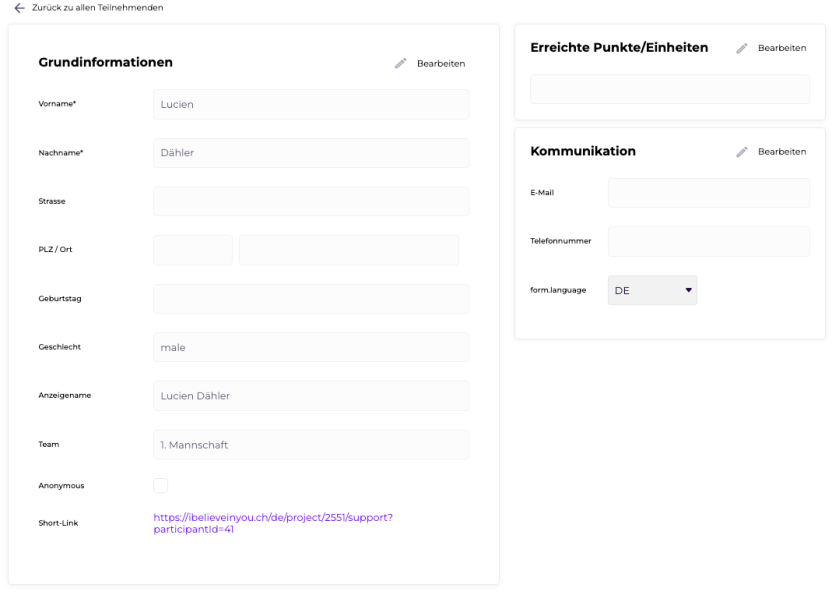Click the empty Strasse input field
The height and width of the screenshot is (592, 838).
[x=311, y=201]
